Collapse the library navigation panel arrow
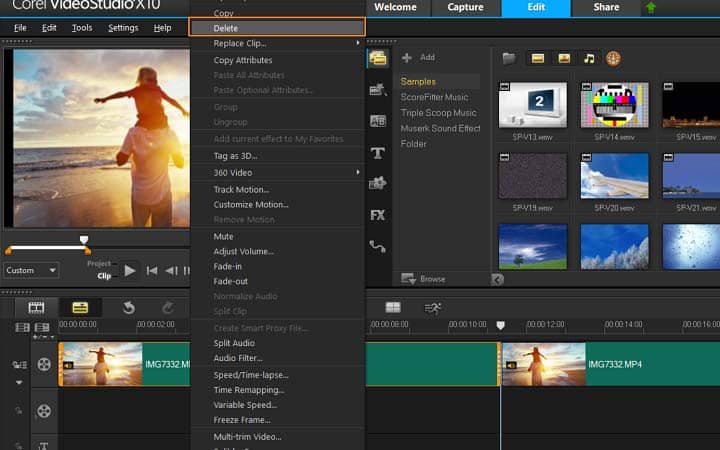Viewport: 720px width, 450px height. pyautogui.click(x=498, y=279)
